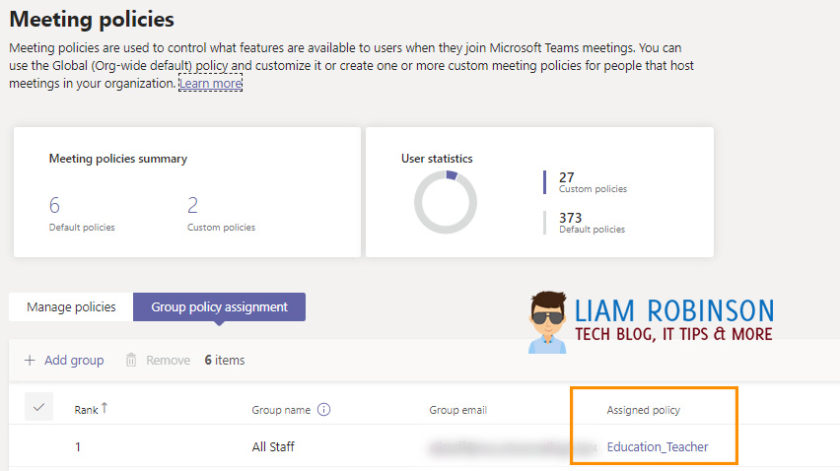Click the Add group button
Image resolution: width=840 pixels, height=471 pixels.
pyautogui.click(x=64, y=360)
